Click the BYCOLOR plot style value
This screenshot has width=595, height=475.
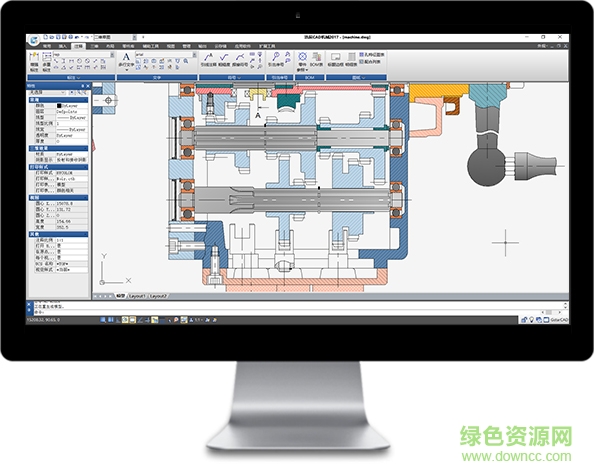pos(72,173)
